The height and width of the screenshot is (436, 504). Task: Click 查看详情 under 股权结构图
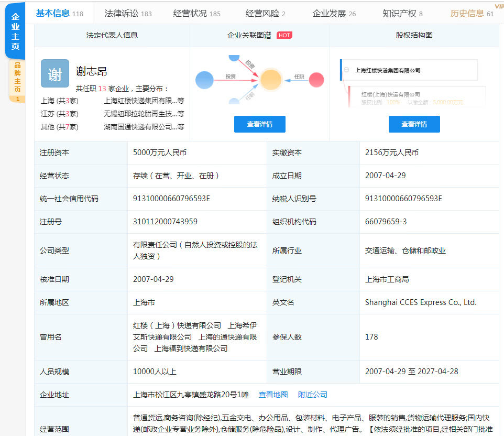coord(414,124)
